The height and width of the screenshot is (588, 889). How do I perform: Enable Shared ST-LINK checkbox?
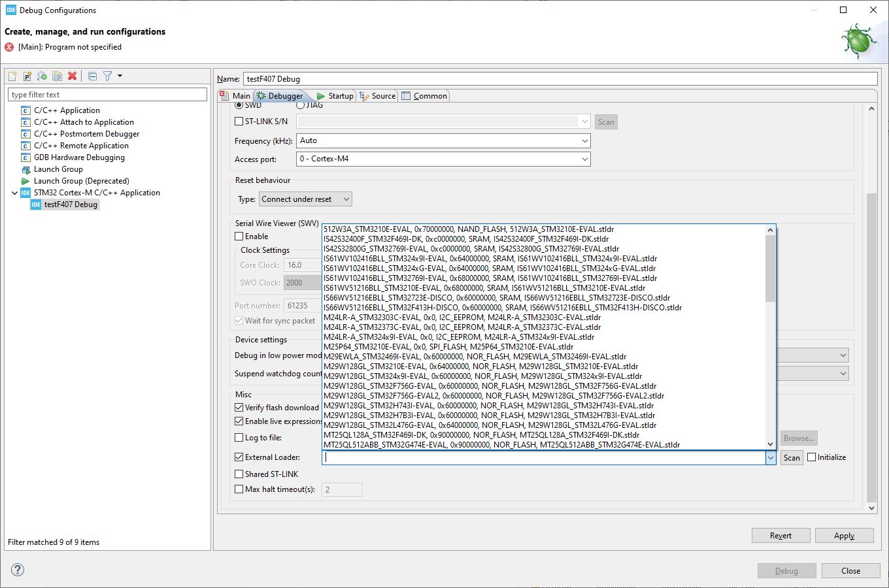click(239, 474)
